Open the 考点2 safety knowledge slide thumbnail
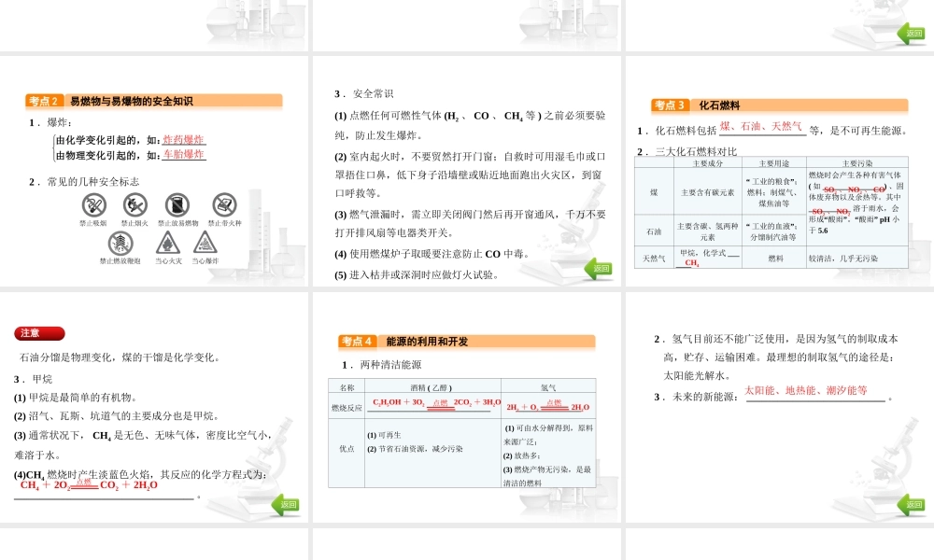This screenshot has width=934, height=560. tap(154, 172)
